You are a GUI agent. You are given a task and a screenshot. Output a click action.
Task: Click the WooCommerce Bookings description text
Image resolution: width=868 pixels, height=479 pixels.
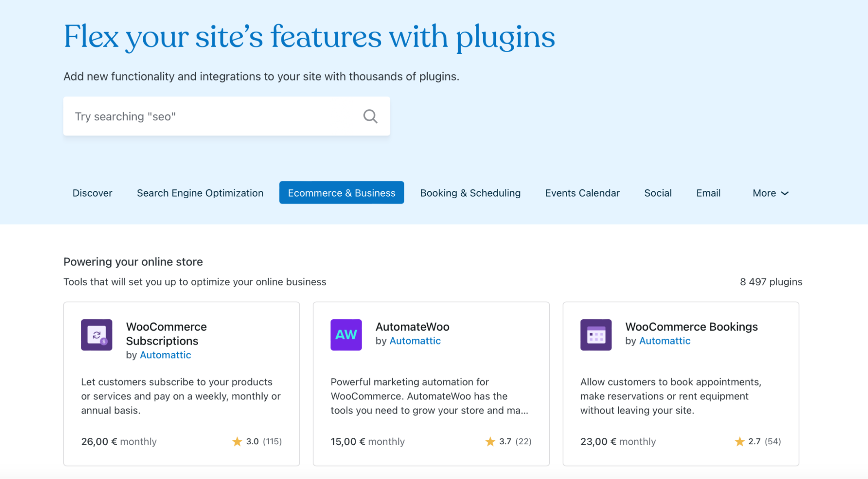(671, 396)
